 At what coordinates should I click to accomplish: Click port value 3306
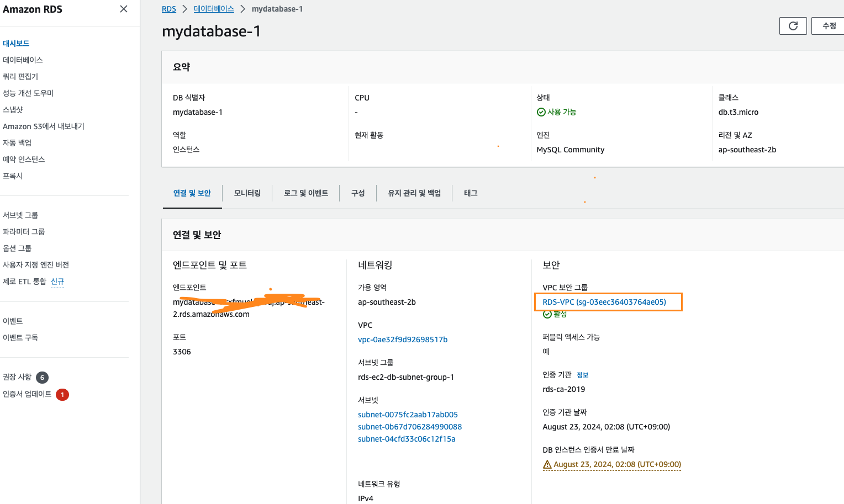182,352
